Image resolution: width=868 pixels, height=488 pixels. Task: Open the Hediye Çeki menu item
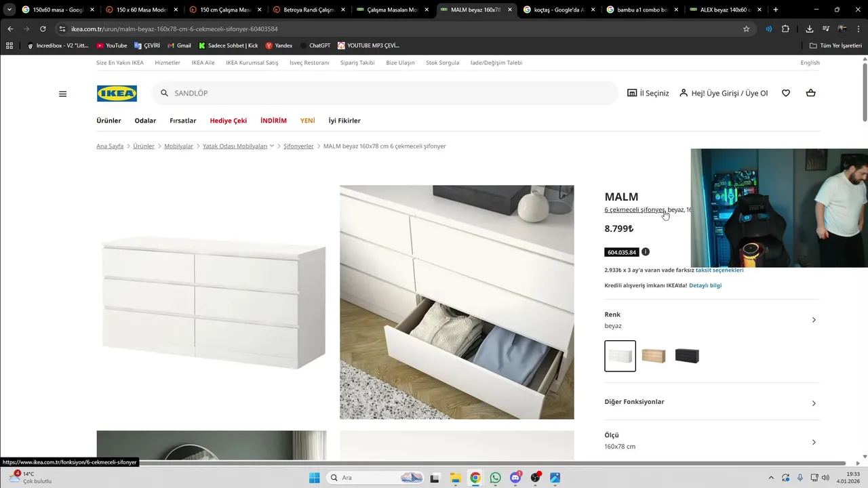(229, 121)
